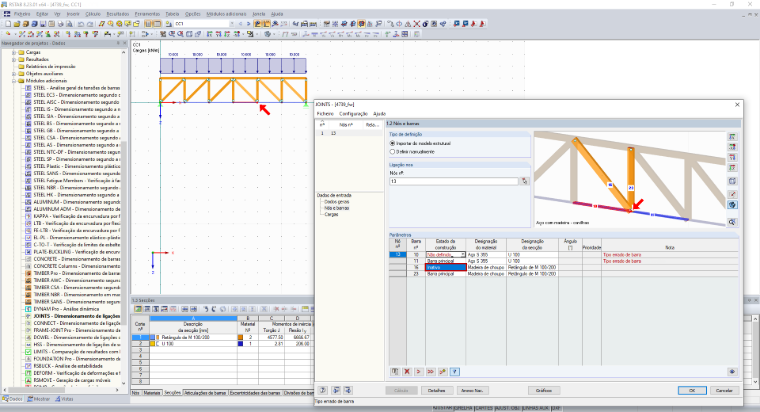This screenshot has width=760, height=412.
Task: Expand the Módulos adicionais tree node
Action: (x=14, y=81)
